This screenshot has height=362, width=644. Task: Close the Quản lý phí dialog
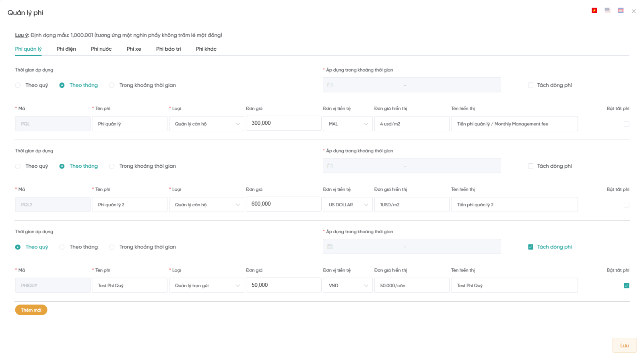pyautogui.click(x=634, y=11)
